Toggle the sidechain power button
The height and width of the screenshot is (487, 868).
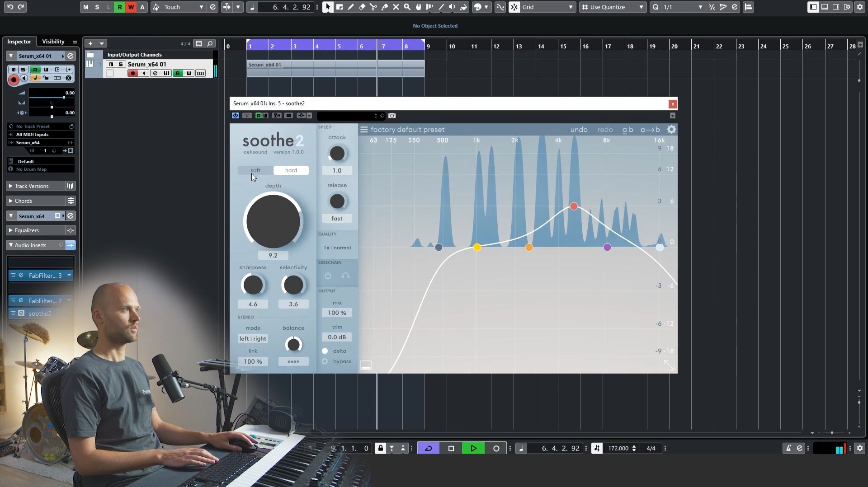click(328, 276)
